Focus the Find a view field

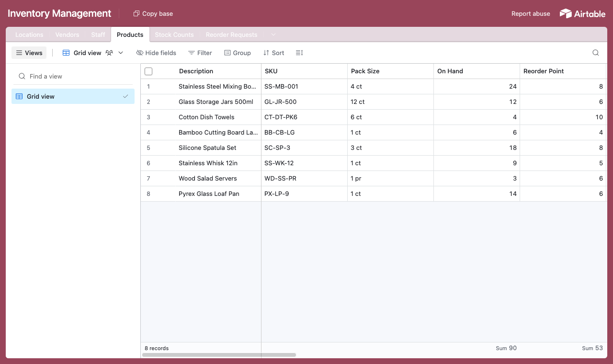(x=73, y=76)
